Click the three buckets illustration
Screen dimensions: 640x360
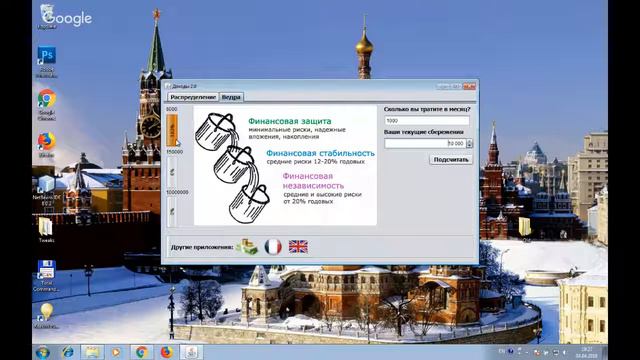(x=233, y=167)
